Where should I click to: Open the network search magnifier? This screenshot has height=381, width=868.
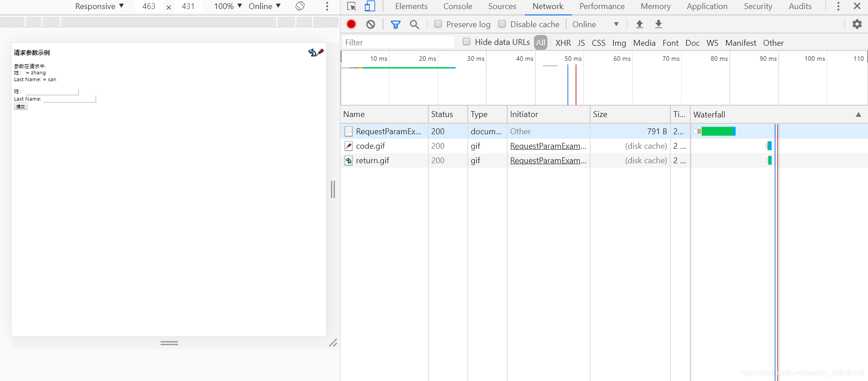[414, 24]
